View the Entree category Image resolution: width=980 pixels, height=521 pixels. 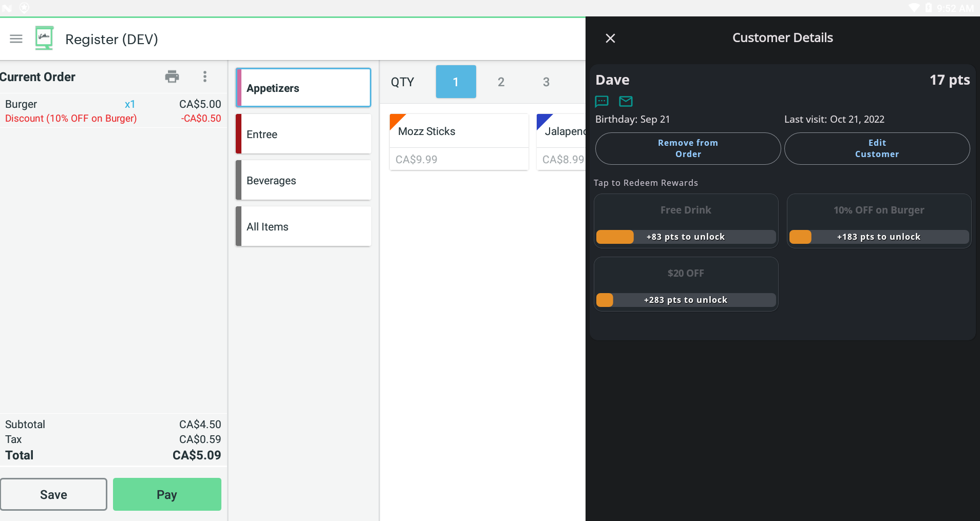pyautogui.click(x=303, y=134)
